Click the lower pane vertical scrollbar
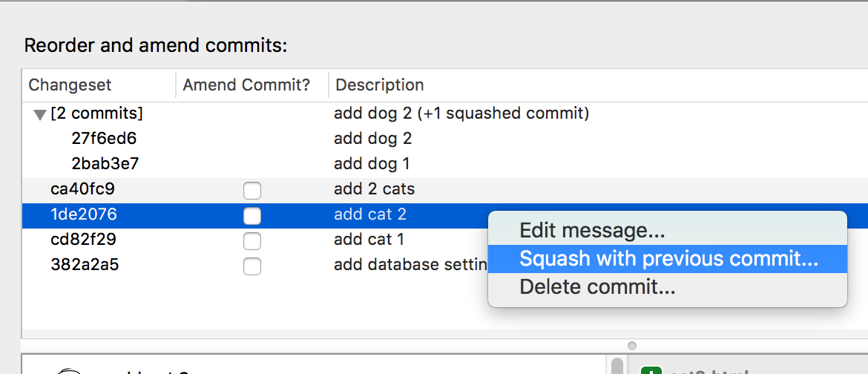Viewport: 868px width, 374px height. [x=617, y=366]
